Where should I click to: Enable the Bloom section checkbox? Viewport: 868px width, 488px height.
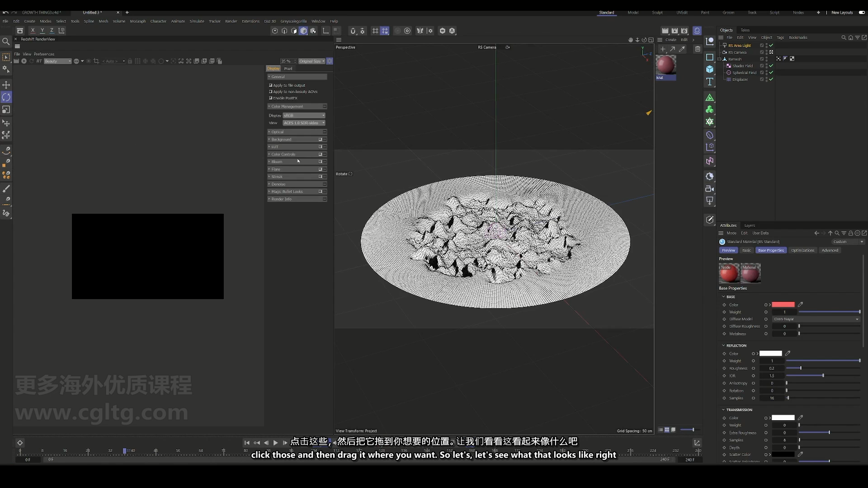pyautogui.click(x=320, y=162)
